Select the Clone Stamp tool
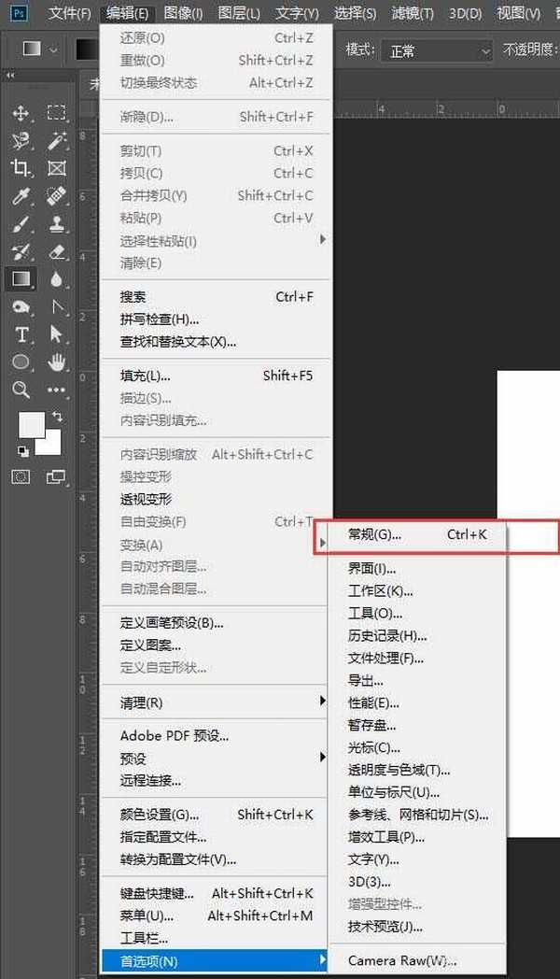This screenshot has width=560, height=979. click(x=57, y=224)
